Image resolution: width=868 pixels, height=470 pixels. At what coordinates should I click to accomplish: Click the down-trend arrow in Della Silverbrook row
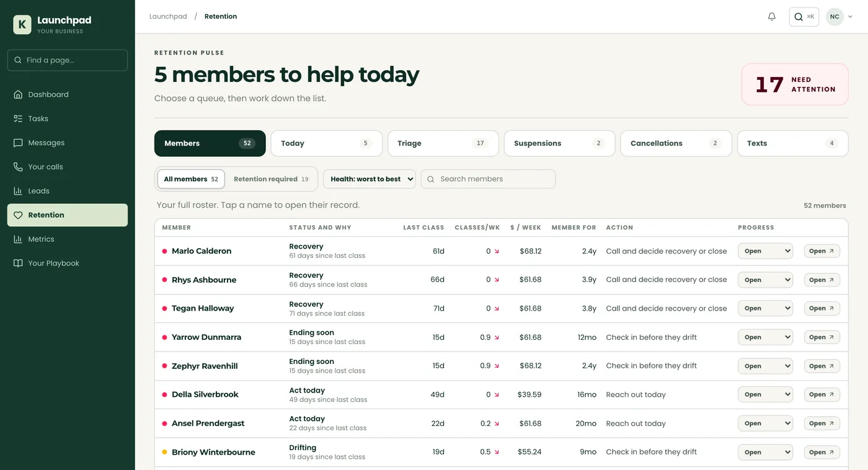click(497, 395)
